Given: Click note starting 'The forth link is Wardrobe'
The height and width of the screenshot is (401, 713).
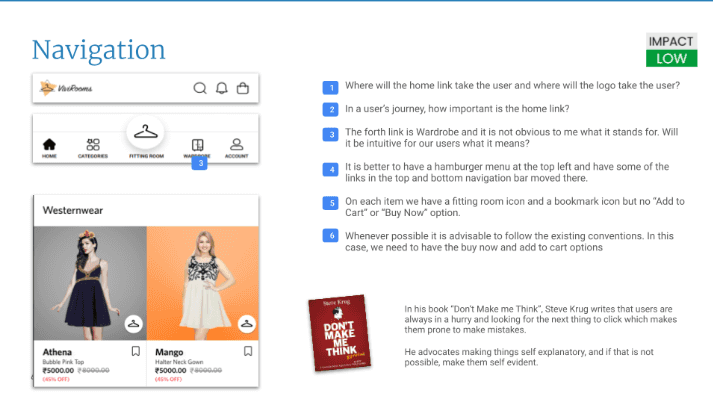Looking at the screenshot, I should click(x=512, y=138).
